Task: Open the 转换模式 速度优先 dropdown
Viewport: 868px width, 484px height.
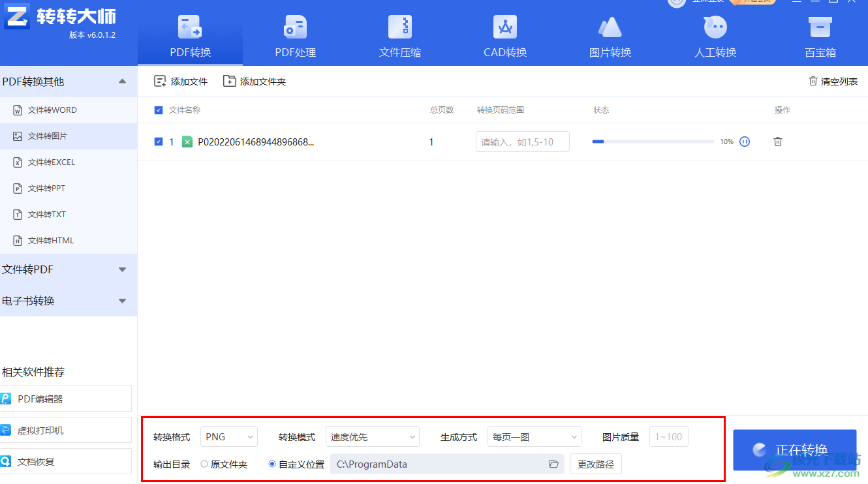Action: click(373, 437)
